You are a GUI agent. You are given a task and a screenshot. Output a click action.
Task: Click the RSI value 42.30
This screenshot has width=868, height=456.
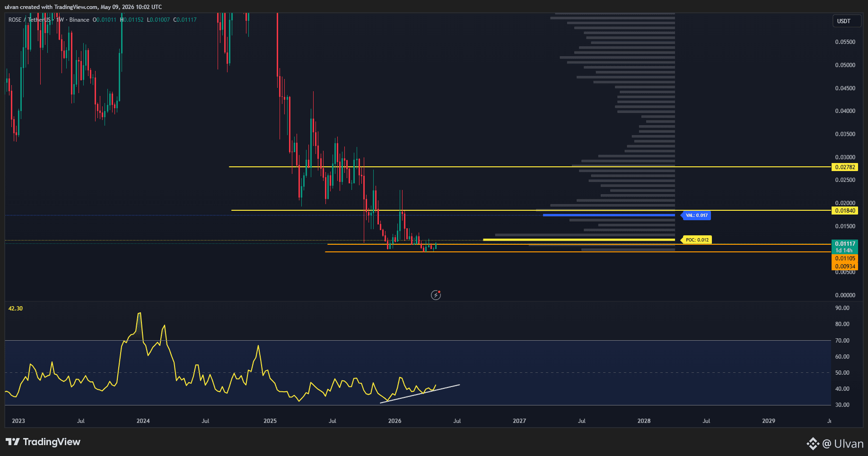(x=16, y=309)
